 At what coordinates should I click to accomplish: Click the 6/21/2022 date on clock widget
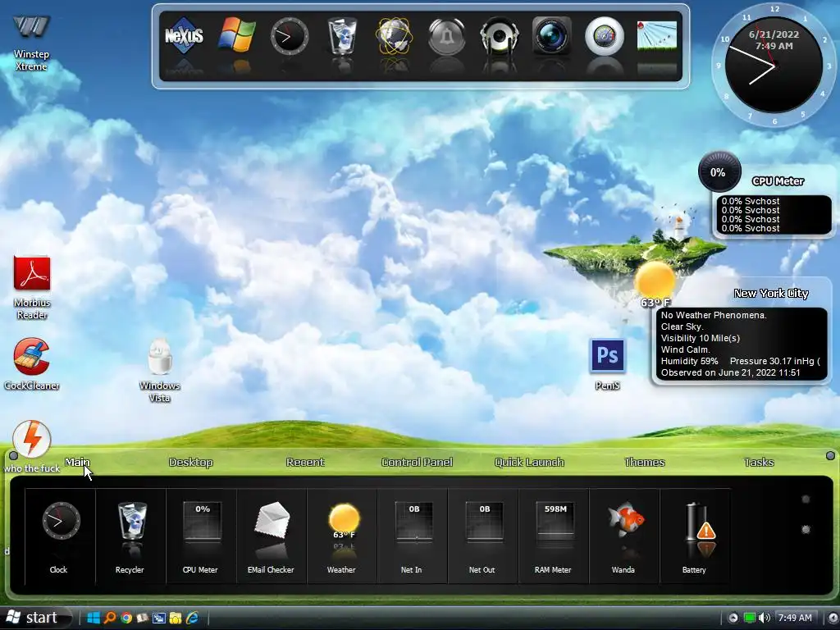click(774, 34)
